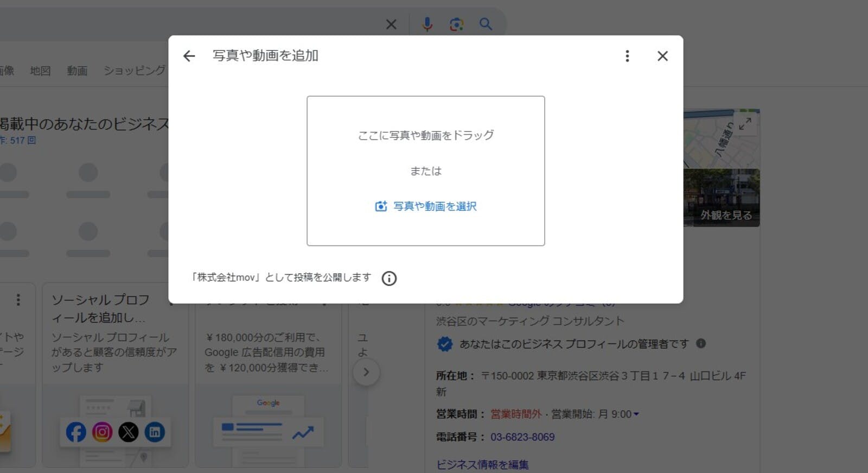Viewport: 868px width, 473px height.
Task: Click the ここに写真や動画をドラッグ drop area text
Action: (x=426, y=135)
